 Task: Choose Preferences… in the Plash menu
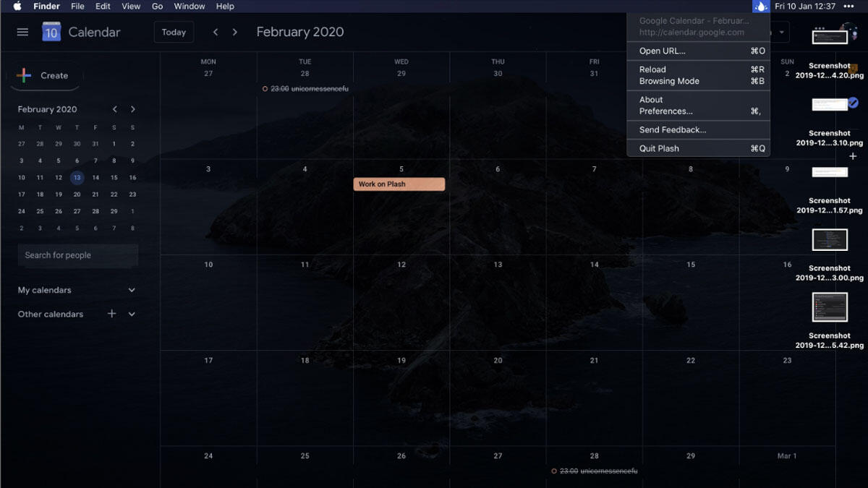[x=665, y=111]
